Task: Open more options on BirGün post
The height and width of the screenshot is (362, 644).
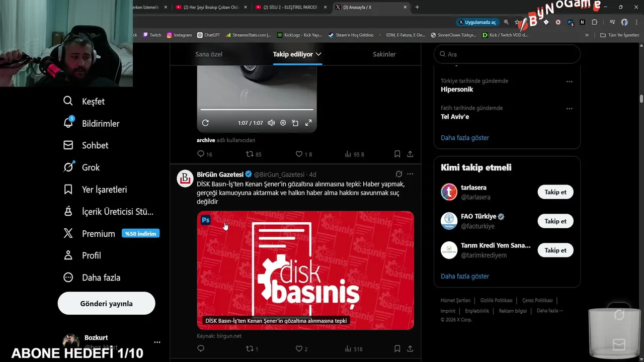Action: click(410, 174)
